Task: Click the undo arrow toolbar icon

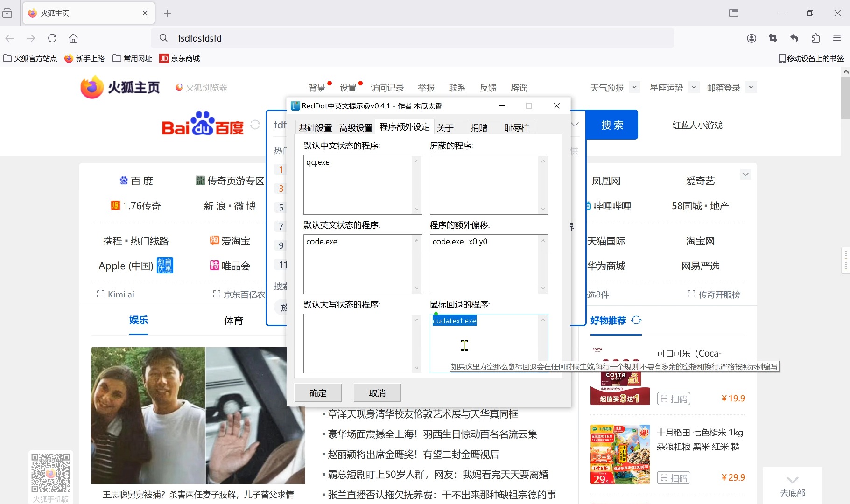Action: [794, 38]
